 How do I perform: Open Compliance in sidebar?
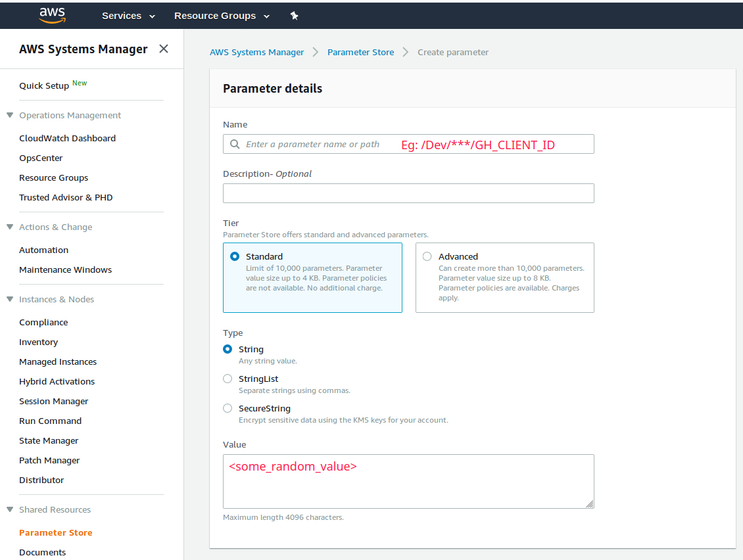click(x=43, y=322)
